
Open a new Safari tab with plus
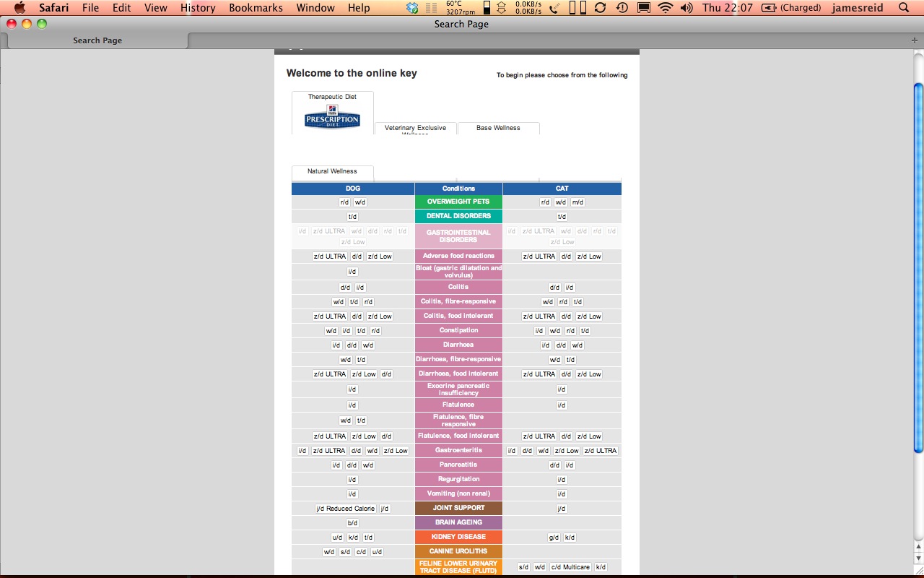coord(915,40)
